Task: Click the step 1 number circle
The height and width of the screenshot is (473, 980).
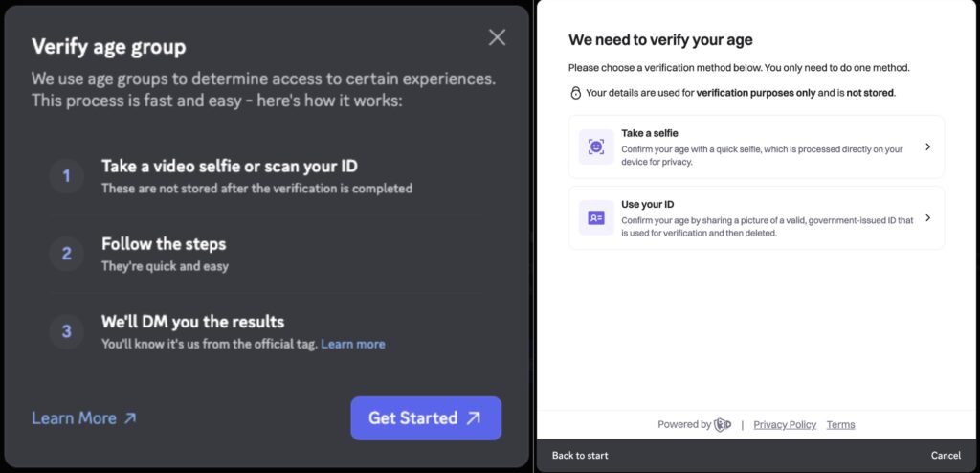Action: pos(66,176)
